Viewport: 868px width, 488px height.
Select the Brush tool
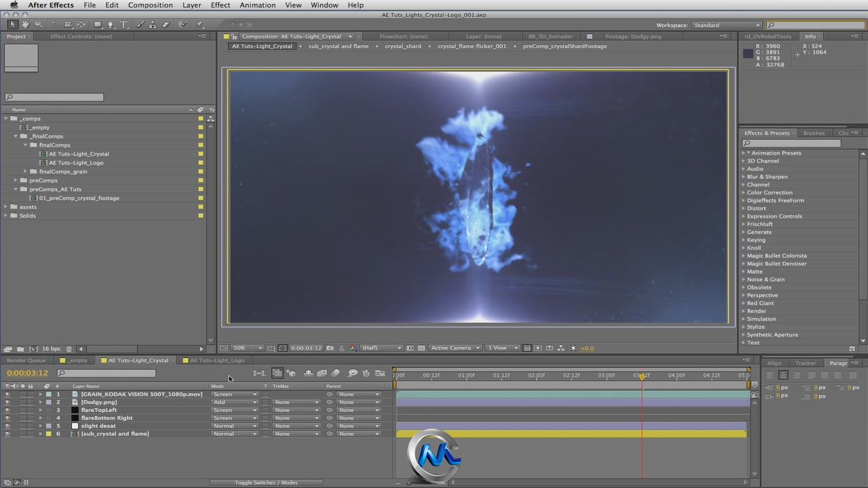click(140, 24)
